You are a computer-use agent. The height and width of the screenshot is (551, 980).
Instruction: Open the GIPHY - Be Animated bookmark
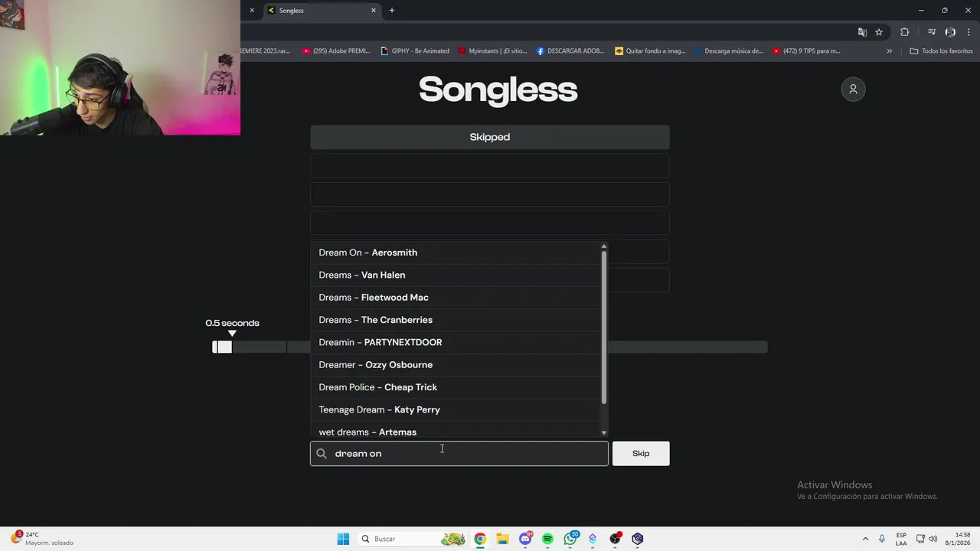(x=415, y=51)
